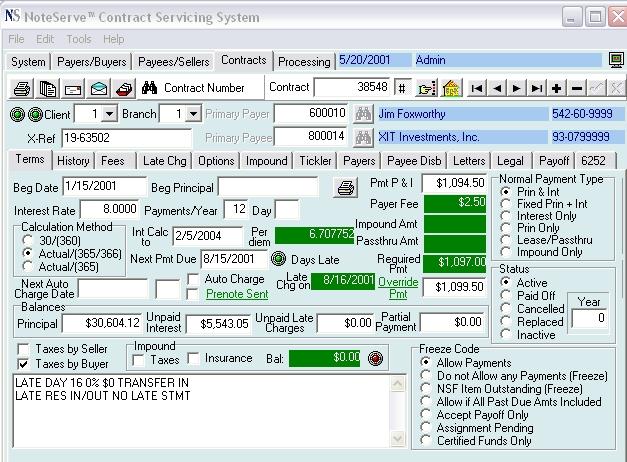Go to the previous contract record
627x462 pixels.
(497, 88)
